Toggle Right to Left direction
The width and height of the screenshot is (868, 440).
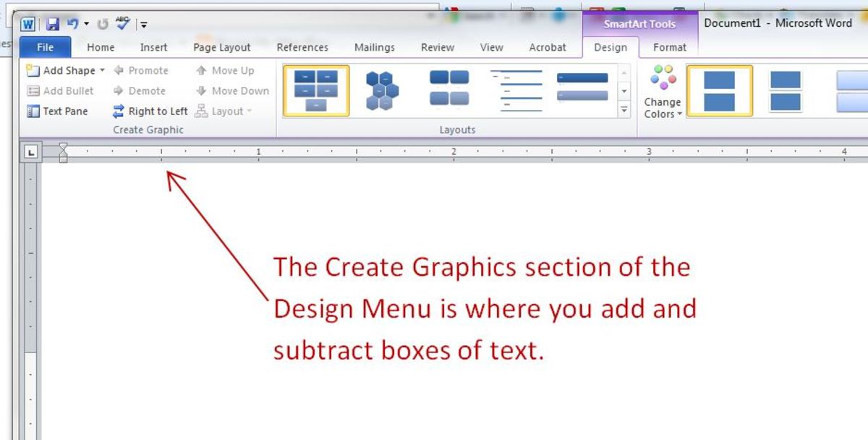coord(150,111)
